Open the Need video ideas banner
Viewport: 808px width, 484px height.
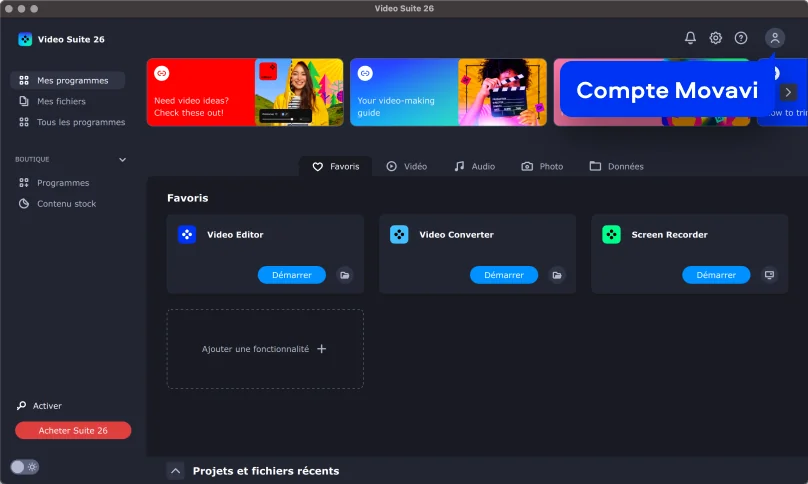pos(245,92)
